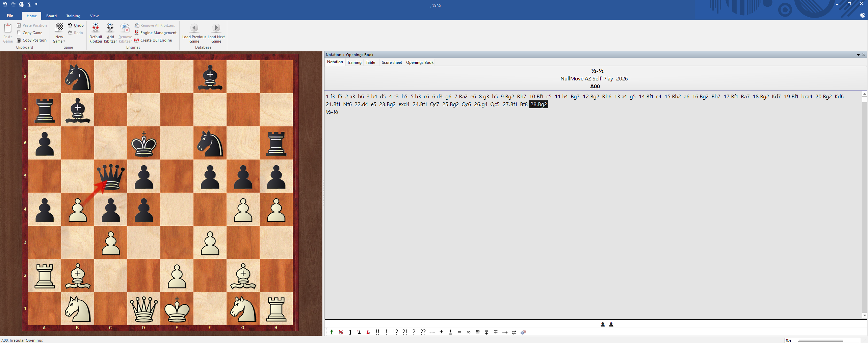This screenshot has width=868, height=343.
Task: Click the eraser icon in annotation toolbar
Action: pyautogui.click(x=523, y=332)
